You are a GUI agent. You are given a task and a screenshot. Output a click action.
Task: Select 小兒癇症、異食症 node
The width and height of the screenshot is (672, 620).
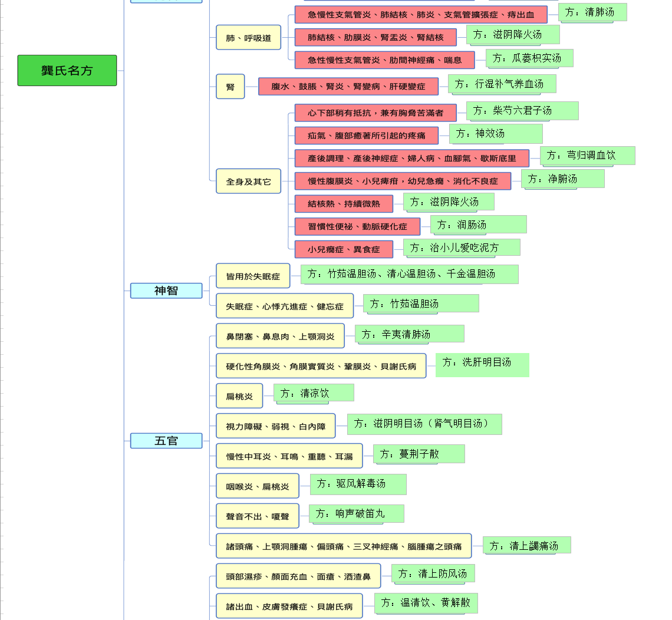coord(344,249)
